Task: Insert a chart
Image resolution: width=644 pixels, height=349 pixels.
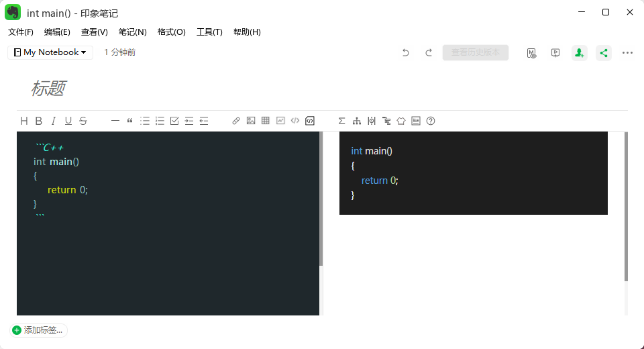Action: [x=280, y=121]
